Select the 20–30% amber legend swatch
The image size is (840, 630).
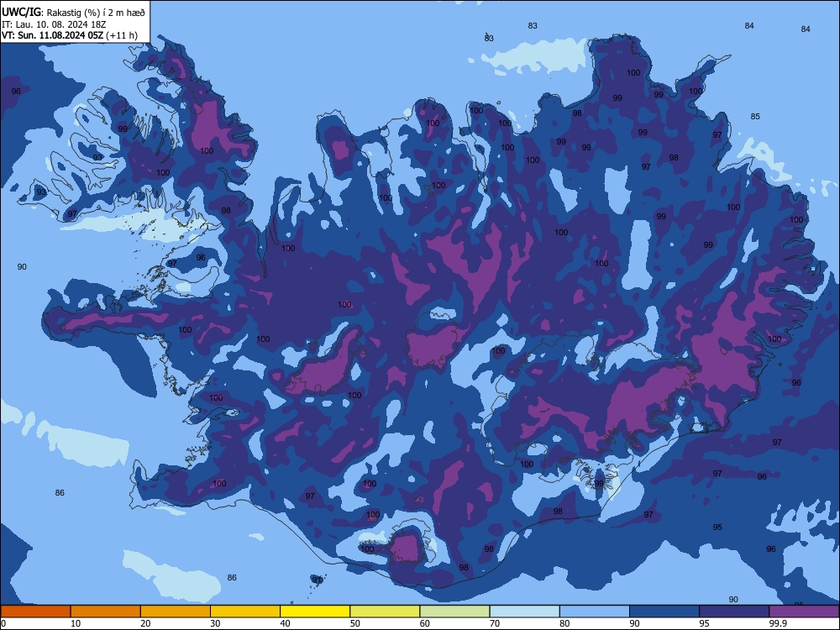pyautogui.click(x=176, y=612)
